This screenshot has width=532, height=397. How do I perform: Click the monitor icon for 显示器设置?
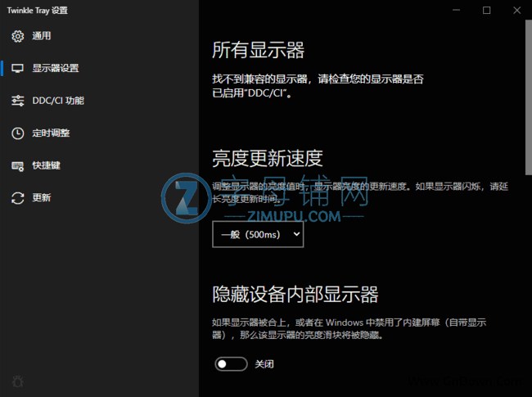click(x=18, y=68)
